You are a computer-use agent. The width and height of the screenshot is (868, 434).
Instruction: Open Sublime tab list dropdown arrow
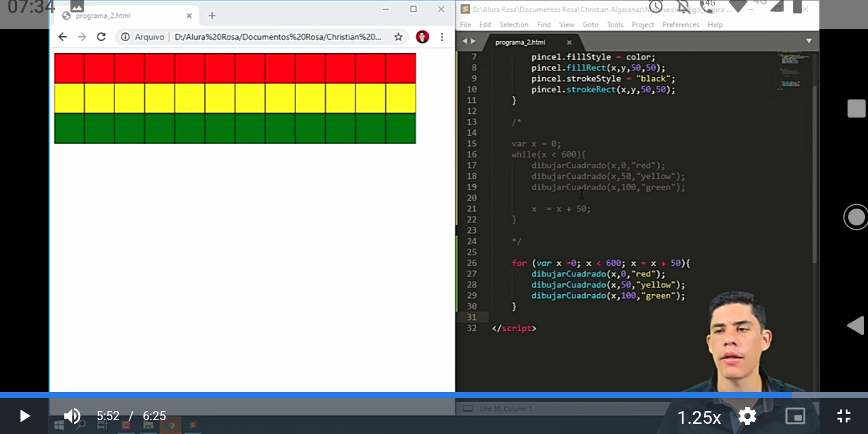(808, 41)
